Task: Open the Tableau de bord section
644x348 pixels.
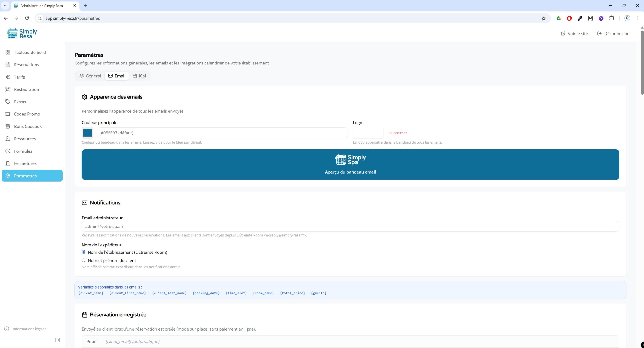Action: click(30, 52)
